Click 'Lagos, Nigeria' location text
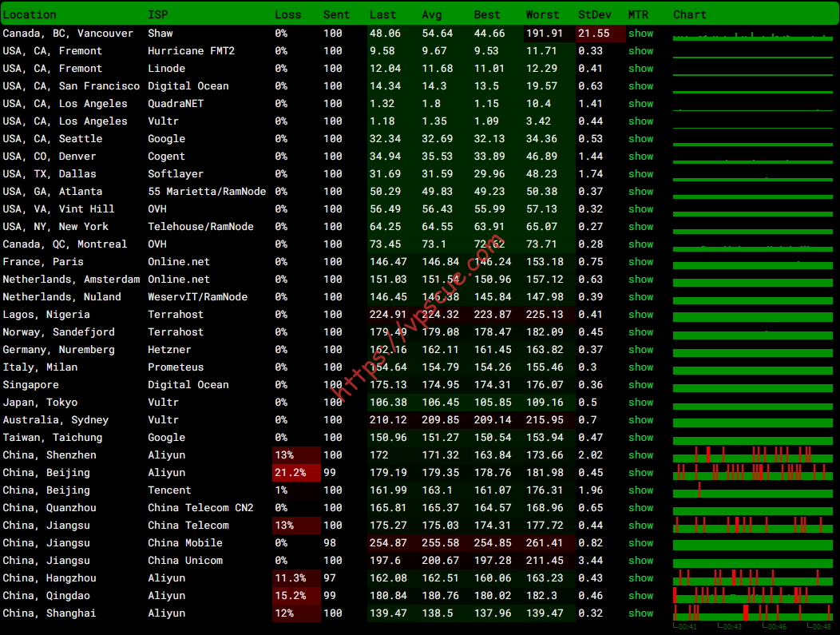Viewport: 840px width, 635px height. (x=46, y=315)
